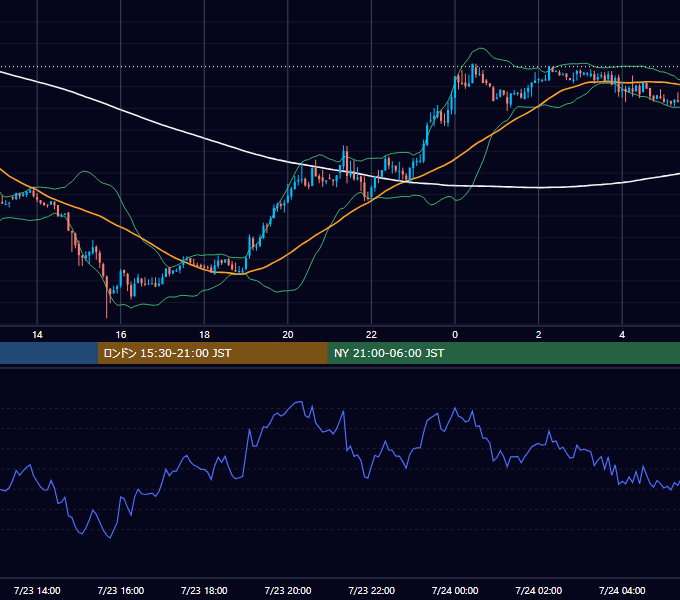Screen dimensions: 680x600
Task: Click the 7/23 20:00 label on oscillator axis
Action: click(288, 590)
